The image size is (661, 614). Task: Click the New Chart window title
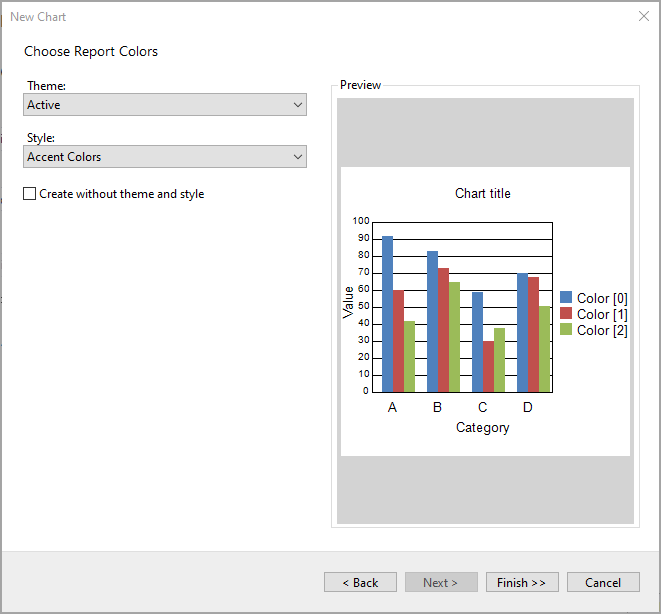(x=38, y=17)
